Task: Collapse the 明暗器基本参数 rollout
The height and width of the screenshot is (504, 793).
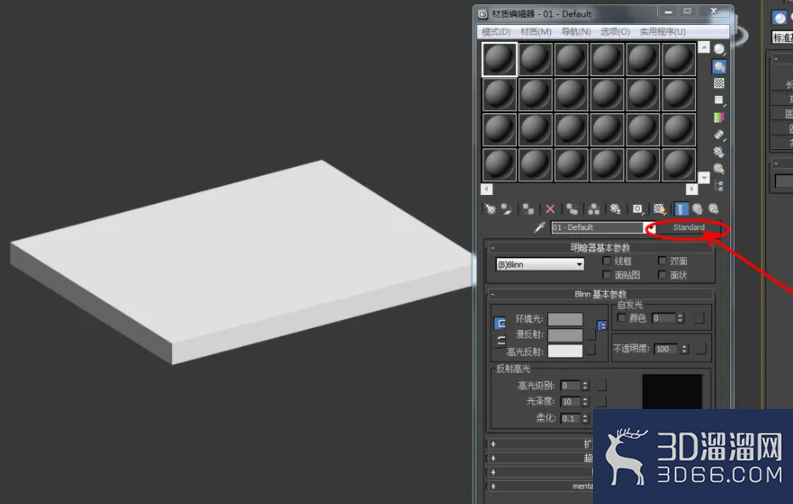Action: click(600, 248)
